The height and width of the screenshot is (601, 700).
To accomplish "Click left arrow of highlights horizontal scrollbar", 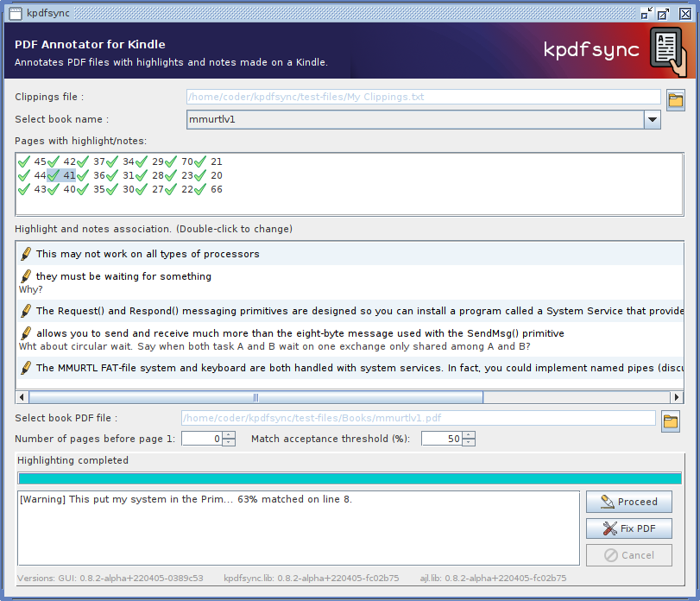I will click(x=22, y=397).
